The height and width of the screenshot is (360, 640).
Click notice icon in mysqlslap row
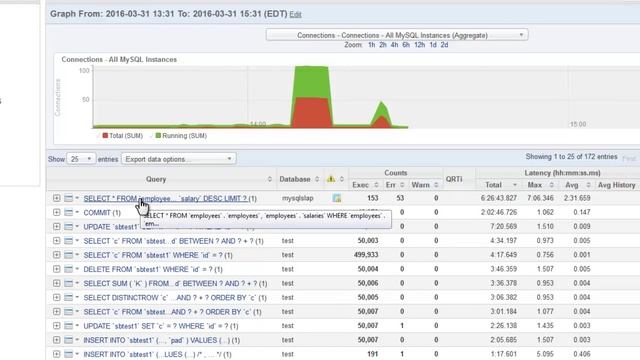[x=337, y=198]
